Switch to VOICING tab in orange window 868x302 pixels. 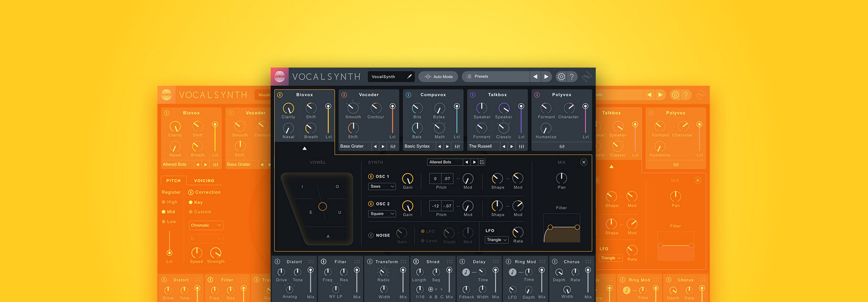[x=204, y=181]
